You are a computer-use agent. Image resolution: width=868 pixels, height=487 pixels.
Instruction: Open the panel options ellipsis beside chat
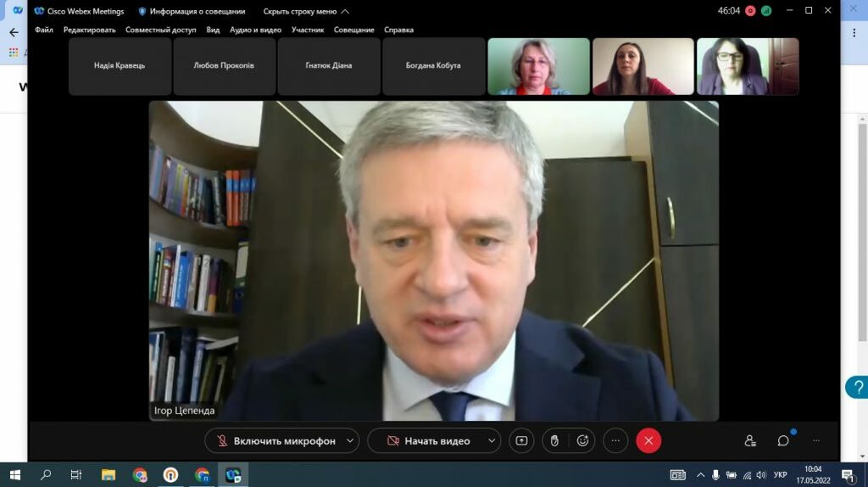tap(816, 440)
